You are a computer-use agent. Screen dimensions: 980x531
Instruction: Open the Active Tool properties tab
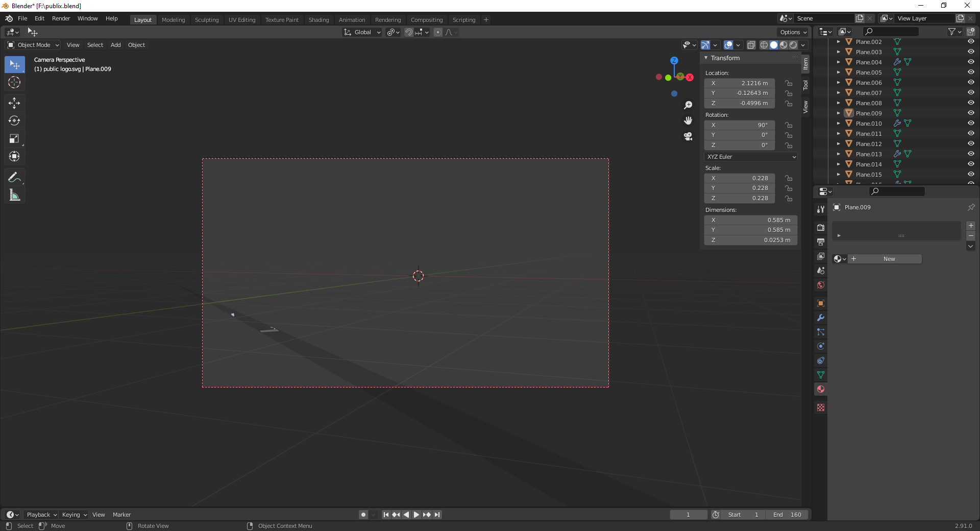tap(821, 209)
